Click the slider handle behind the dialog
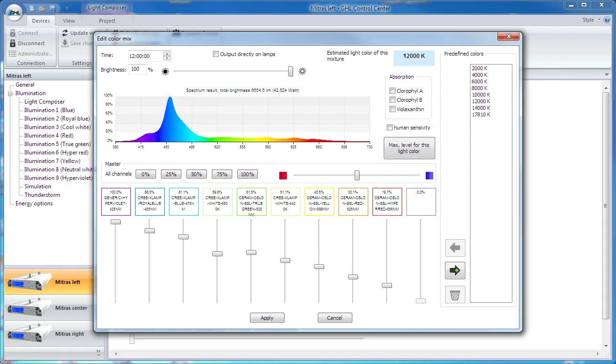 point(132,339)
